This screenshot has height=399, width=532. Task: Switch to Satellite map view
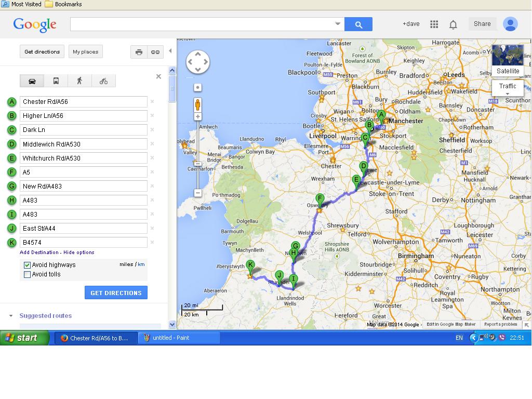tap(508, 60)
